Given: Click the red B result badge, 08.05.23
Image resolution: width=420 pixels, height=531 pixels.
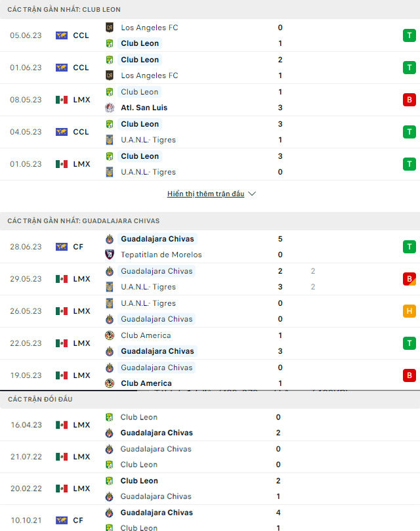Looking at the screenshot, I should point(409,100).
